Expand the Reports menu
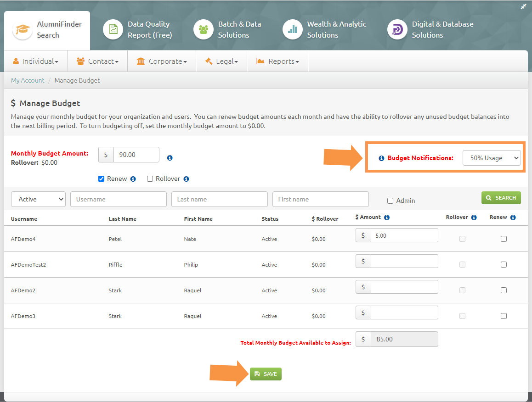 pos(277,61)
